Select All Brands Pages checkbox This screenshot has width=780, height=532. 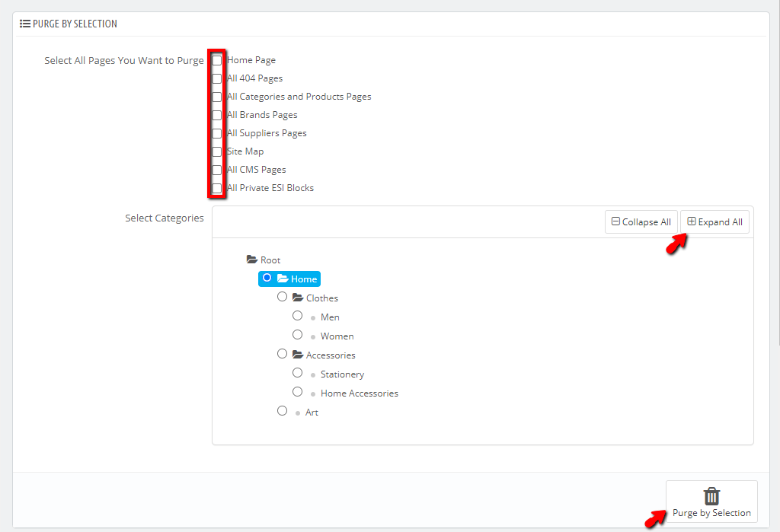click(x=217, y=115)
